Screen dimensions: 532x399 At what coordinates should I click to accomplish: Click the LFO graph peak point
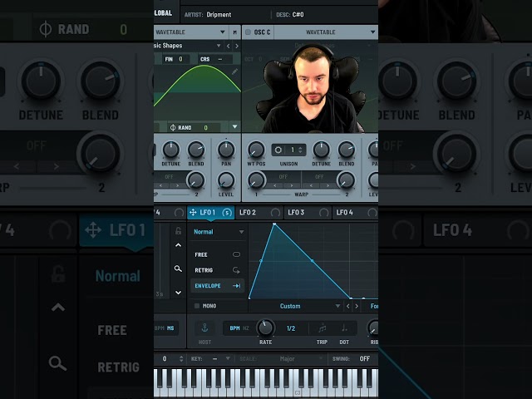(x=274, y=224)
